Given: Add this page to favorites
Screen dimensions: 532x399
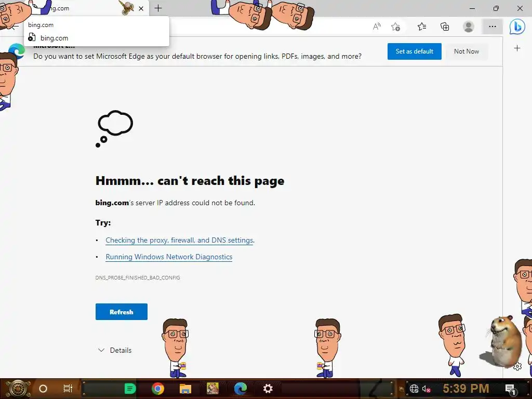Looking at the screenshot, I should click(x=395, y=27).
